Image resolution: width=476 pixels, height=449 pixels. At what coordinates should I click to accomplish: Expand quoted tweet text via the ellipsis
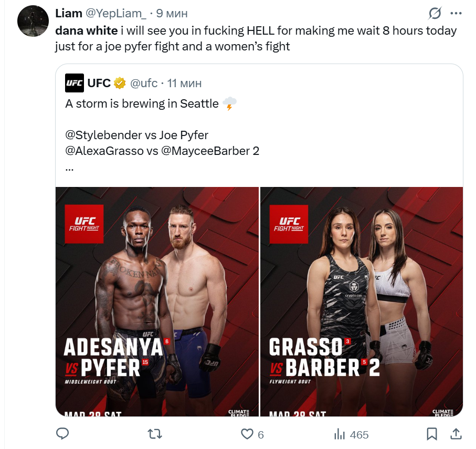70,168
